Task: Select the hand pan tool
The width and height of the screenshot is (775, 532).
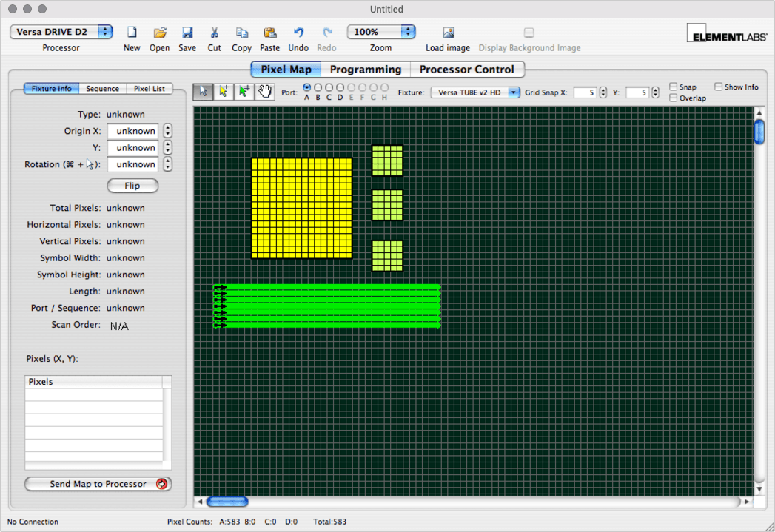Action: tap(265, 91)
